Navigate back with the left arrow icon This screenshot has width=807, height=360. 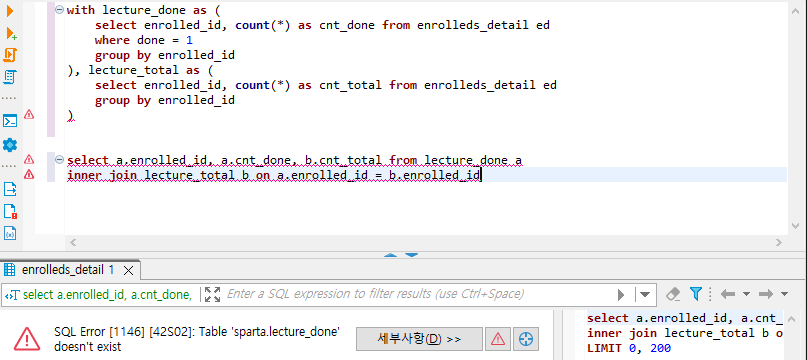point(728,294)
